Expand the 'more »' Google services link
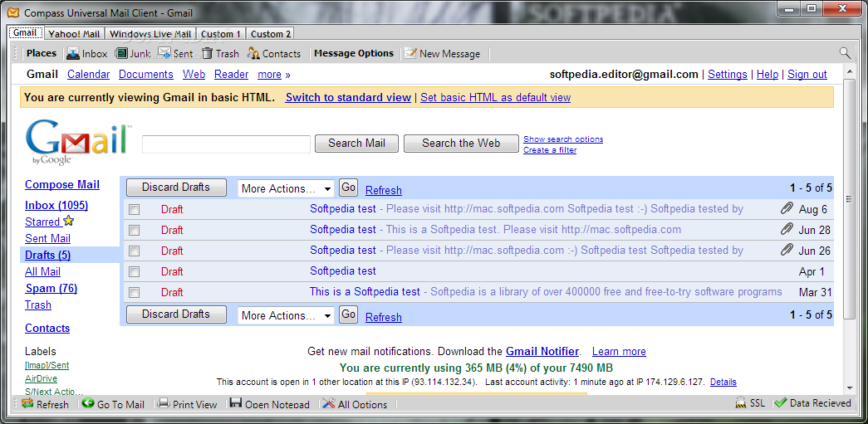 click(274, 74)
